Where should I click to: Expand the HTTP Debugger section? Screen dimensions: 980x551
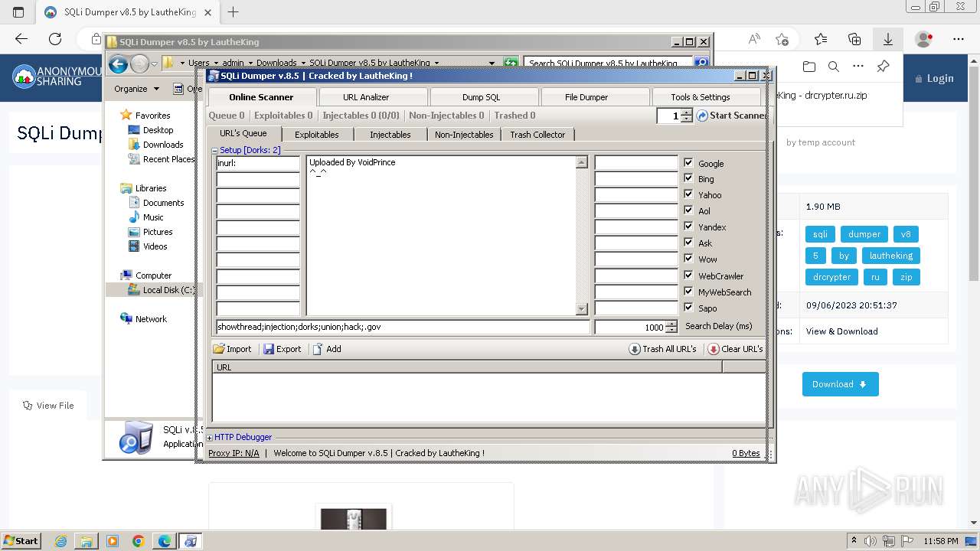210,438
